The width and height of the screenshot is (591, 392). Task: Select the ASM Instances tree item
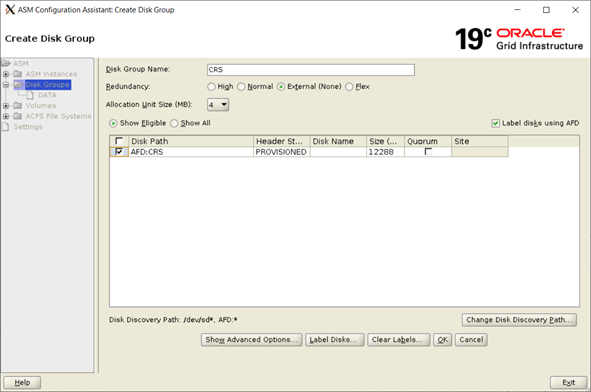point(51,74)
